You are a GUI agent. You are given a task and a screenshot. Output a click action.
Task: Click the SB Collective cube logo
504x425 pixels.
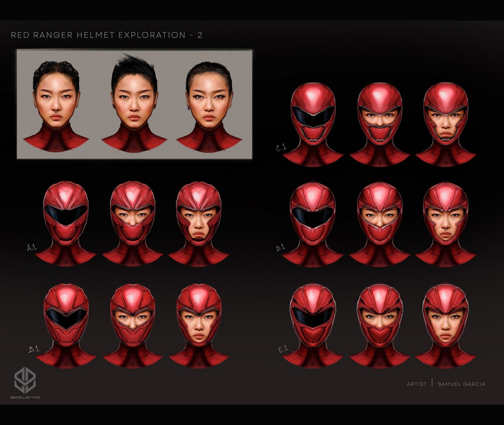click(x=25, y=380)
